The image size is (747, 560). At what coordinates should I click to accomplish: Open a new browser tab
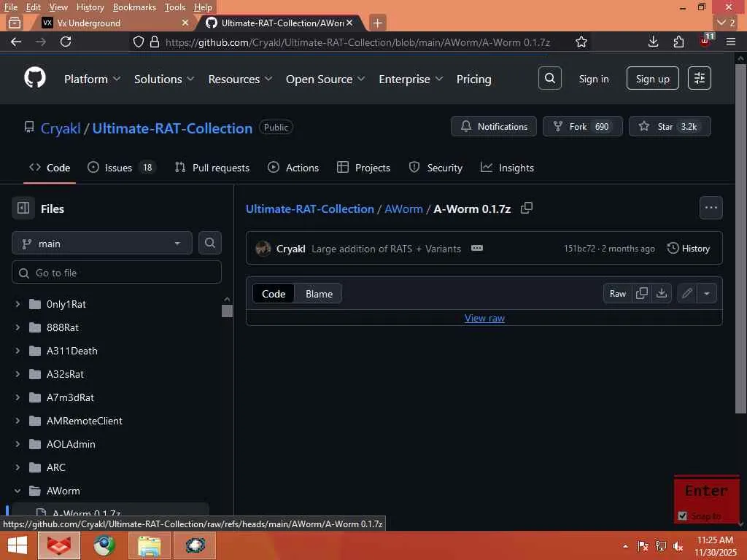[377, 23]
